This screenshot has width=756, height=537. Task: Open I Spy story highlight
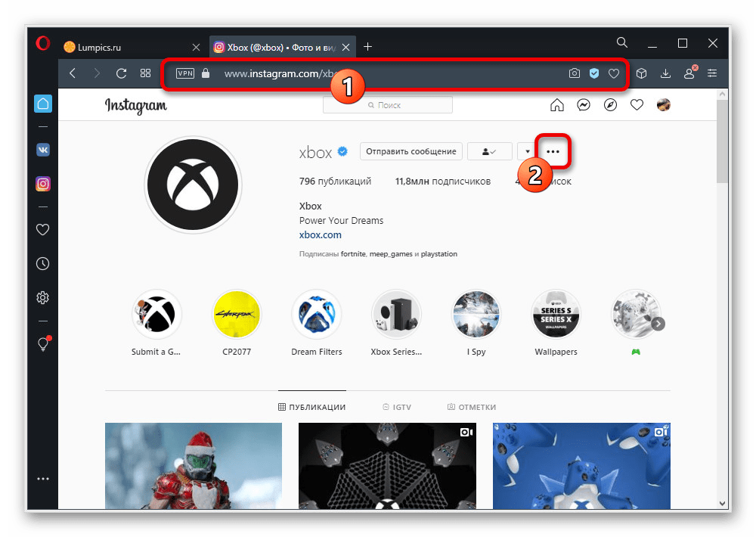click(x=476, y=314)
